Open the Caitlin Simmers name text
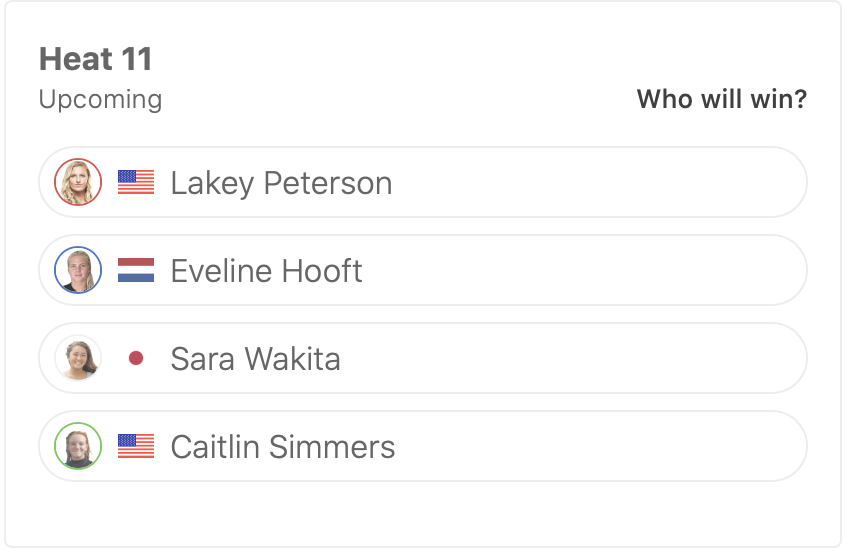The width and height of the screenshot is (850, 554). click(x=283, y=447)
